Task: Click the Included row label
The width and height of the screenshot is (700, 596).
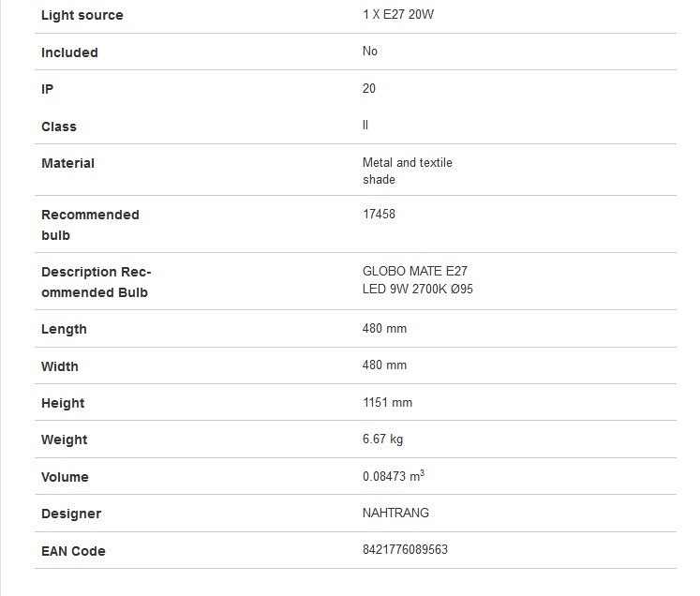Action: [69, 52]
